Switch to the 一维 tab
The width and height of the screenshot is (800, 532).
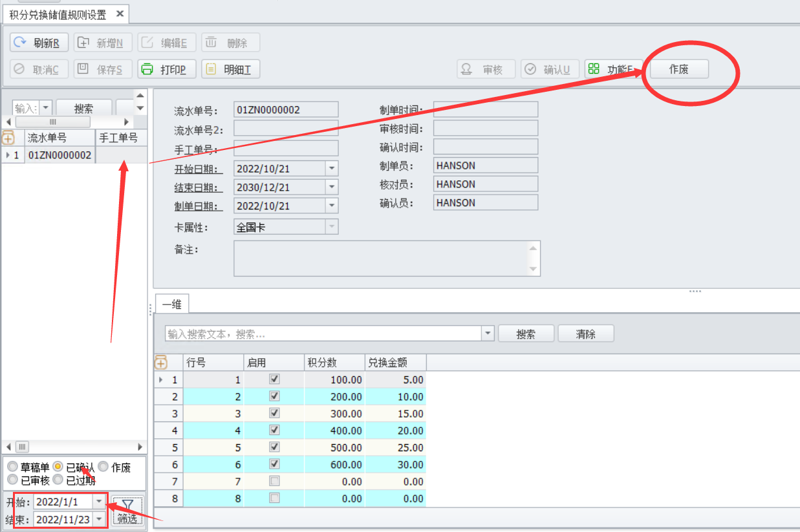click(171, 304)
